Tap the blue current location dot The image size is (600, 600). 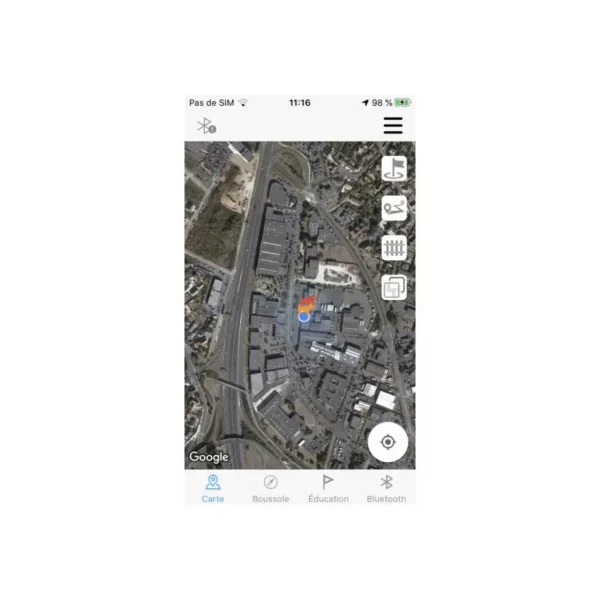click(x=304, y=316)
